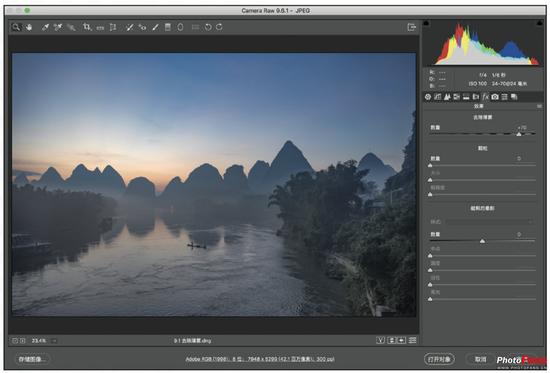This screenshot has height=373, width=550.
Task: Select the Spot Removal tool
Action: pyautogui.click(x=129, y=27)
